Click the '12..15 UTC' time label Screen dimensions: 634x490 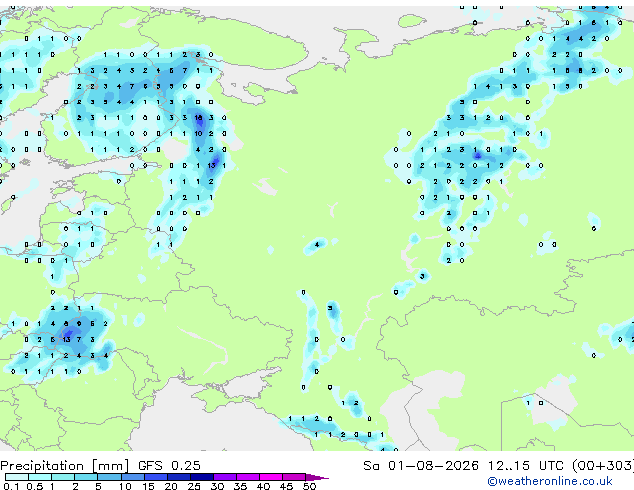pos(526,466)
